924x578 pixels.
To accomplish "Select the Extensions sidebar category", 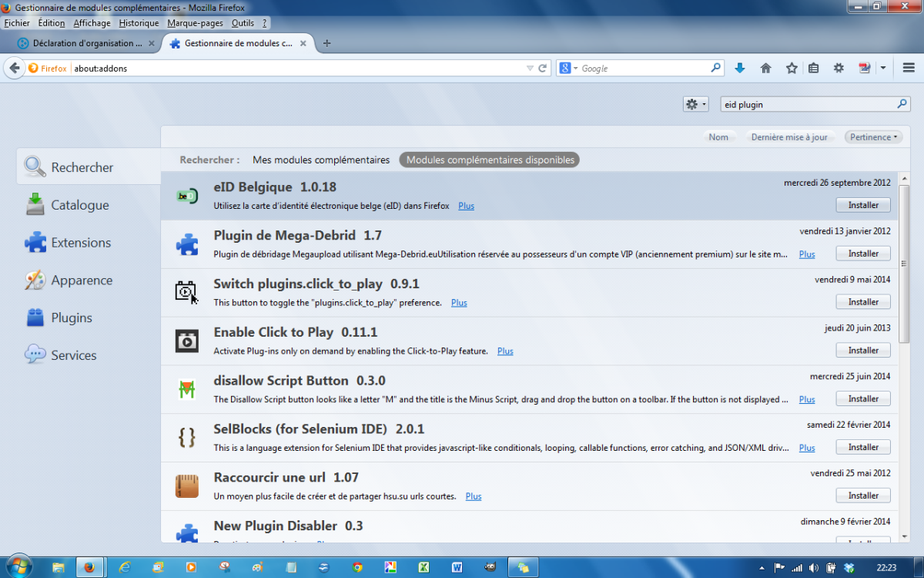I will pyautogui.click(x=89, y=243).
